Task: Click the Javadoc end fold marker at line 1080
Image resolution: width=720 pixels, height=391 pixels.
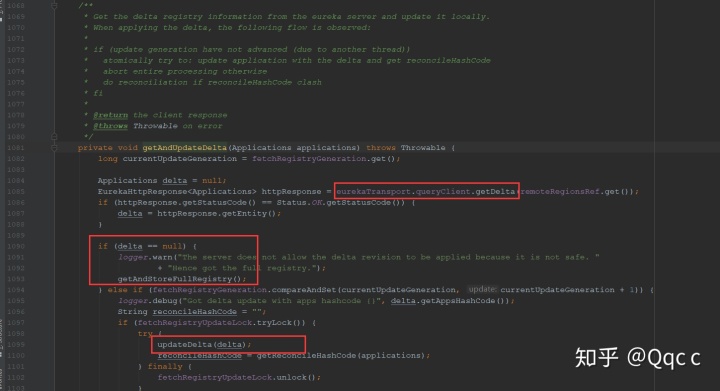Action: click(x=54, y=136)
